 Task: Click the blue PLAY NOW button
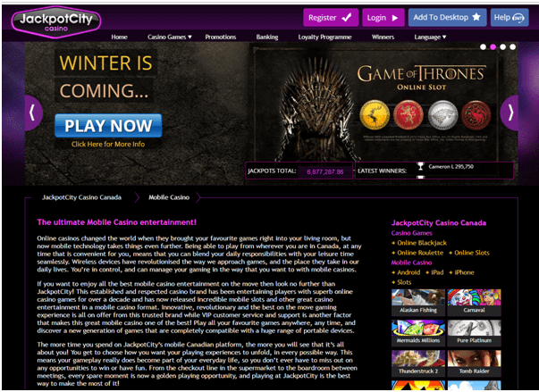tap(108, 126)
